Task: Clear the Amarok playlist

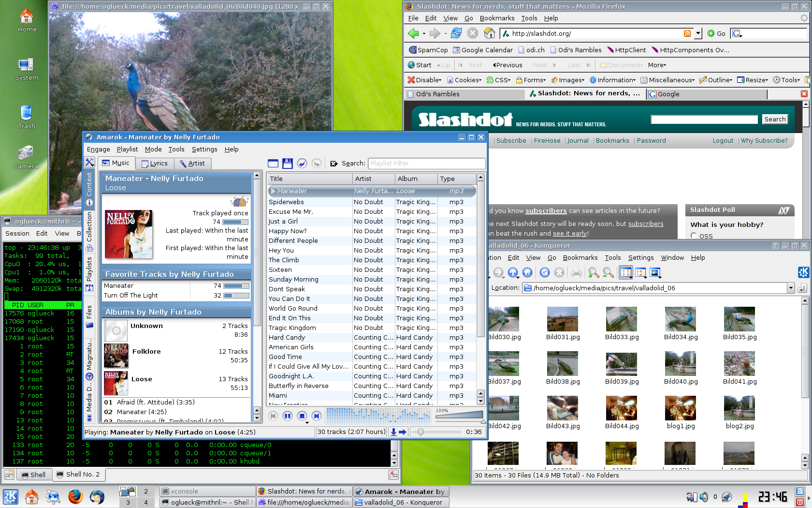Action: [273, 164]
